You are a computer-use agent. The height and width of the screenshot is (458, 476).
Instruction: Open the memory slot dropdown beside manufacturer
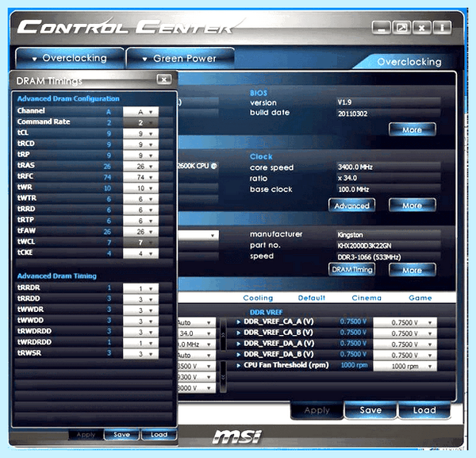(198, 236)
